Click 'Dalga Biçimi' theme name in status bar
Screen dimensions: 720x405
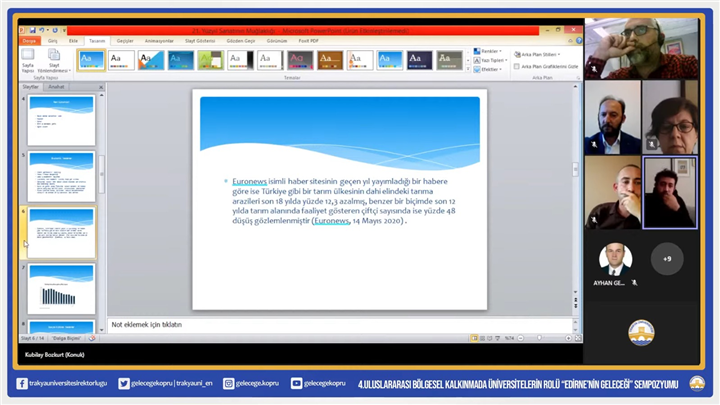[x=66, y=338]
